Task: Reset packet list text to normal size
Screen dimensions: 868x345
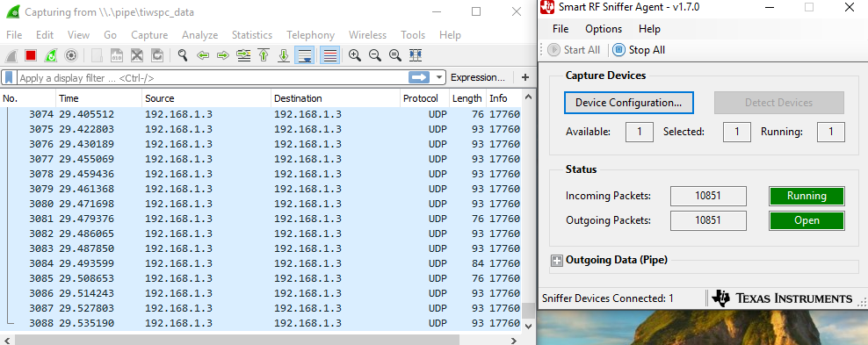Action: [394, 55]
